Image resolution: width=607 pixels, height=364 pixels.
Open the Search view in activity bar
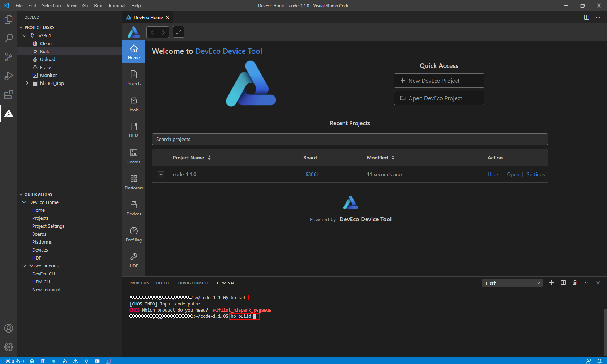tap(9, 38)
